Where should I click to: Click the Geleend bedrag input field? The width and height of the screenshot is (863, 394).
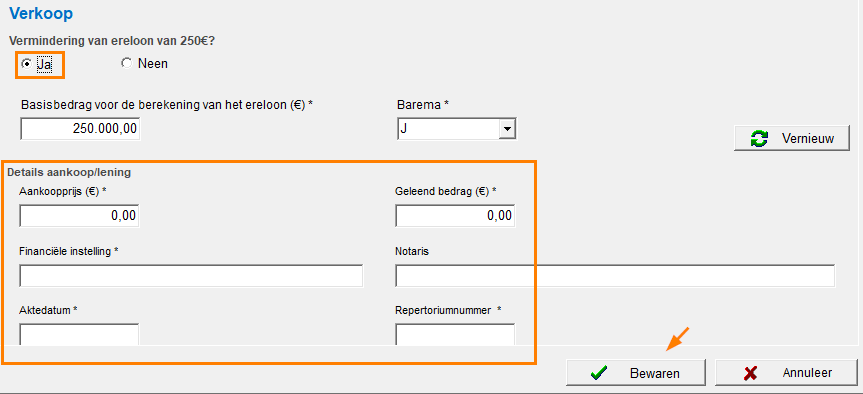point(455,216)
